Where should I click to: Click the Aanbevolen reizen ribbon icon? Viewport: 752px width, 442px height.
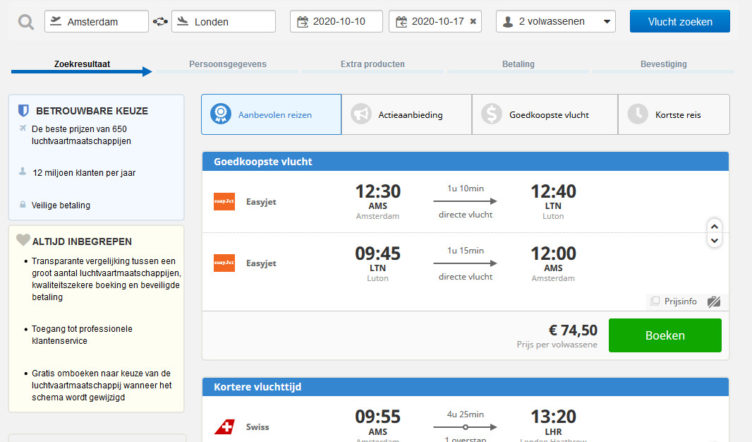click(x=221, y=115)
